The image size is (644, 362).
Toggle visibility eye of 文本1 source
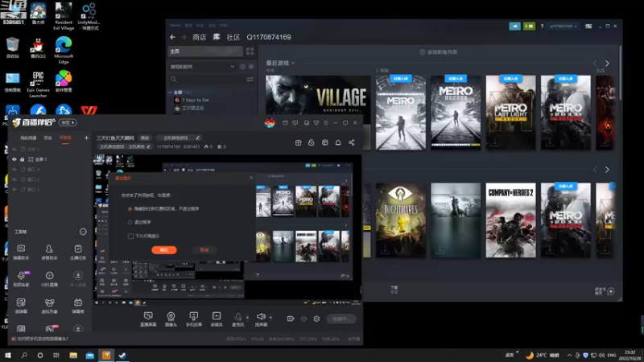(x=14, y=149)
